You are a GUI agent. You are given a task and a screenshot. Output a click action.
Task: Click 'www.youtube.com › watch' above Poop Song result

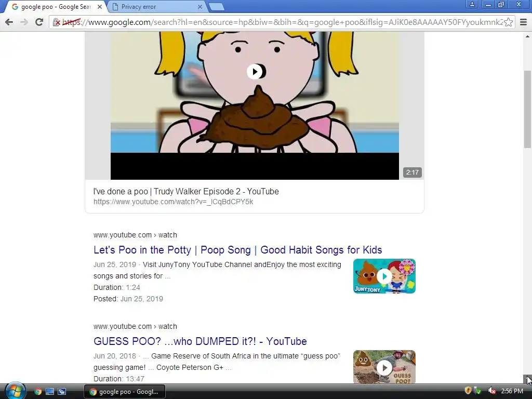pyautogui.click(x=135, y=235)
